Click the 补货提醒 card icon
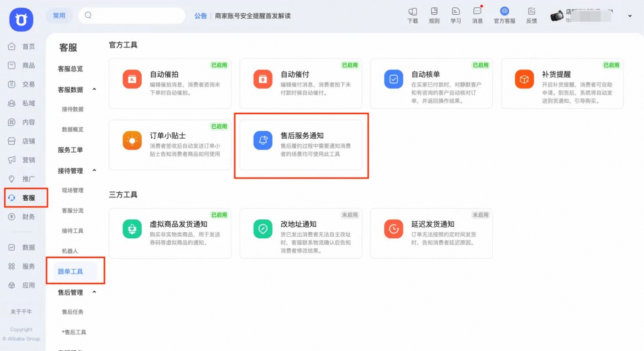 (x=525, y=79)
